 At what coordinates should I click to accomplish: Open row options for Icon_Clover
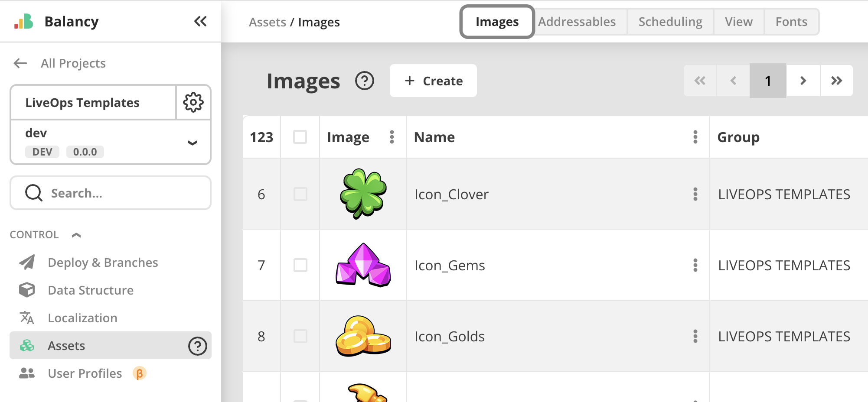695,194
